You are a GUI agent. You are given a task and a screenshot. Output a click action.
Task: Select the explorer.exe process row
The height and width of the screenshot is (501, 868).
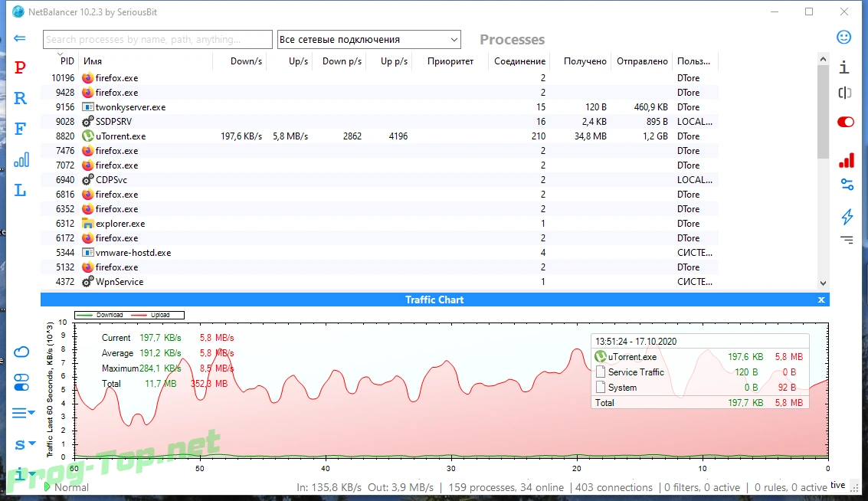380,224
